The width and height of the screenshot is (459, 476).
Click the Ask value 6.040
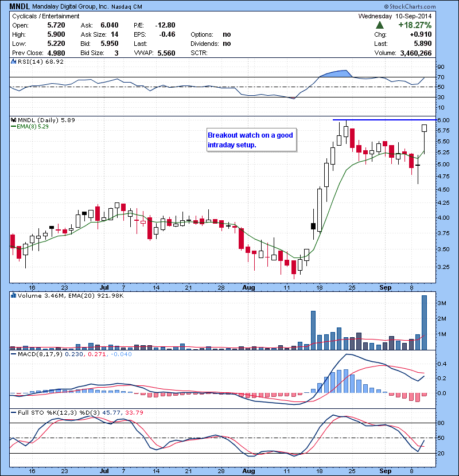[110, 25]
